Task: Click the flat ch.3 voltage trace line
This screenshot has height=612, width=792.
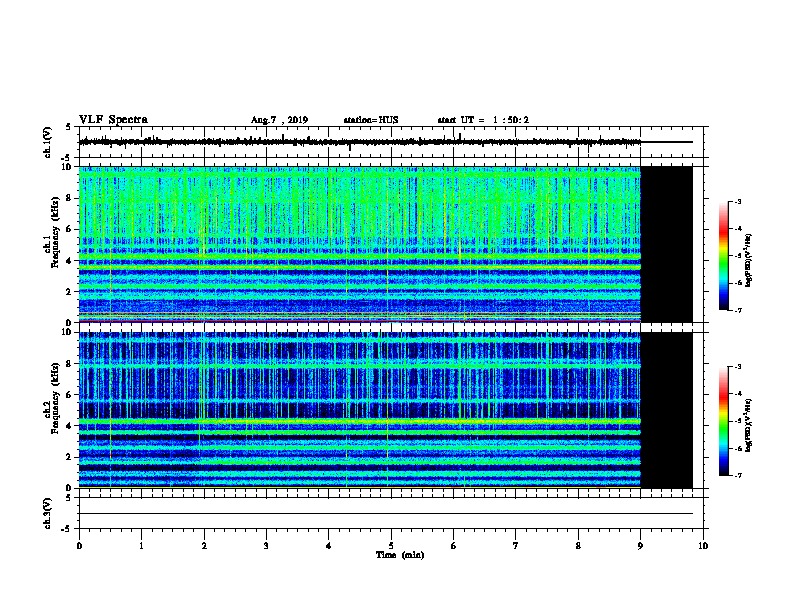Action: click(x=386, y=514)
